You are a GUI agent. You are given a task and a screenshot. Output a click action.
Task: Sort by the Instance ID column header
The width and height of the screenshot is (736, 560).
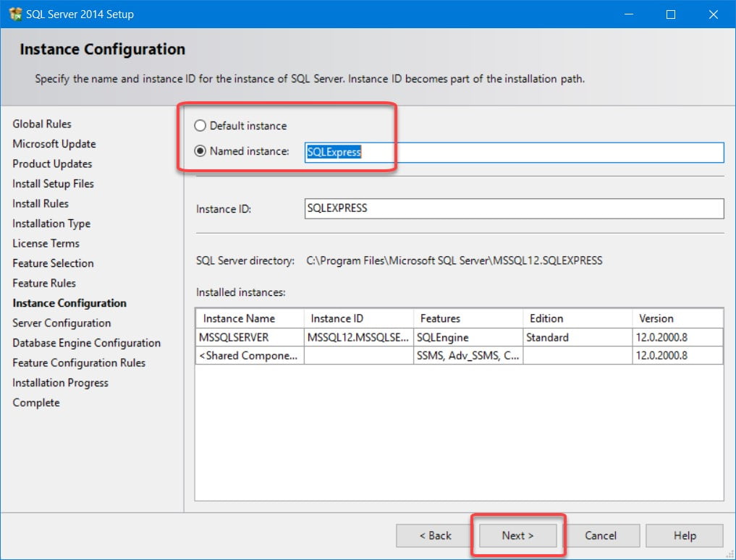359,318
